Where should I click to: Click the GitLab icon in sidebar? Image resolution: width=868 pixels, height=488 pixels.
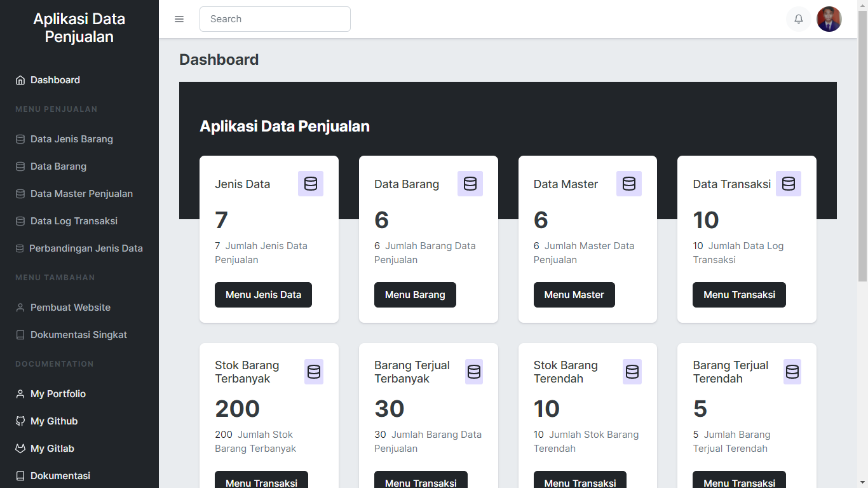(x=20, y=449)
